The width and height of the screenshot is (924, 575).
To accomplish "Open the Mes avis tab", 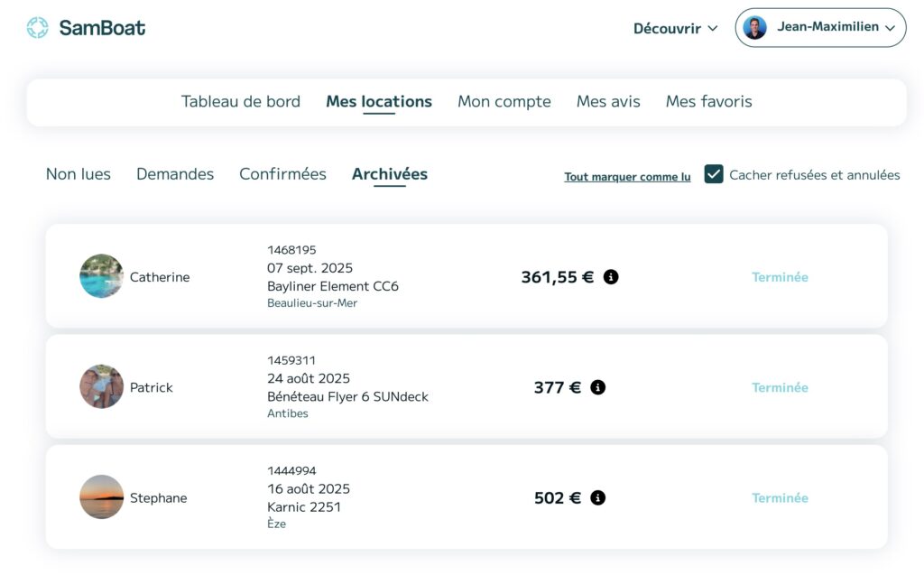I will coord(608,102).
